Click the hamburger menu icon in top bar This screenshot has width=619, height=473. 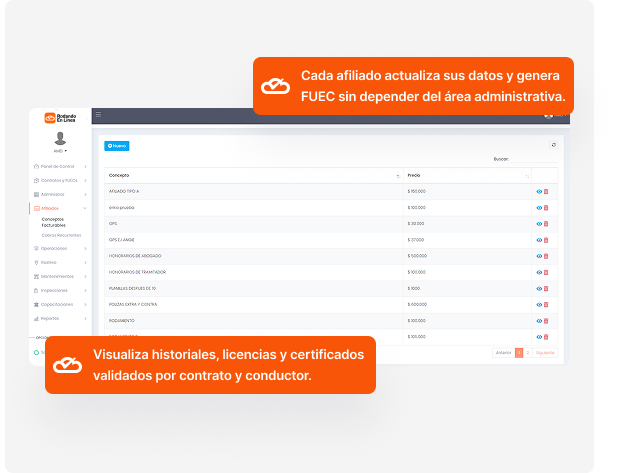pyautogui.click(x=98, y=115)
